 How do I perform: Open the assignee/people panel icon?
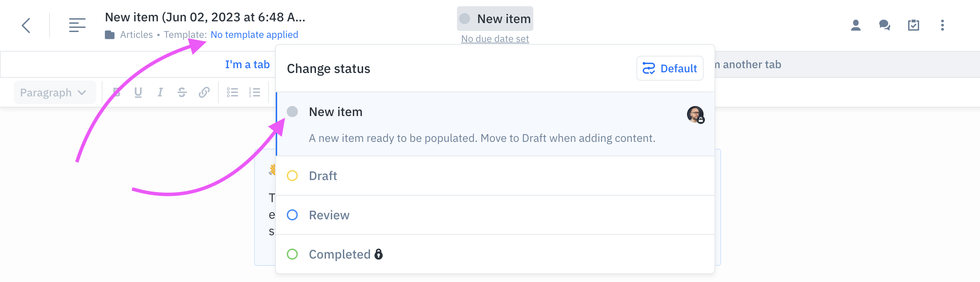pyautogui.click(x=856, y=25)
